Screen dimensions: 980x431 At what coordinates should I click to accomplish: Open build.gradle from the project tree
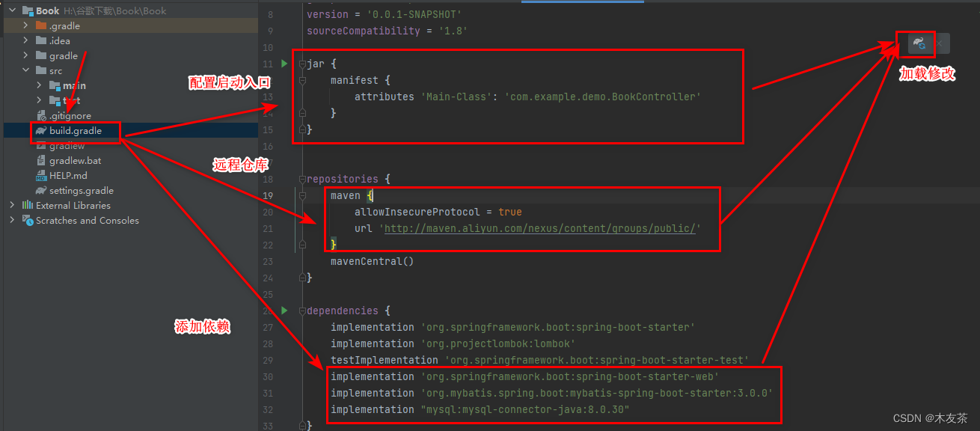coord(75,130)
